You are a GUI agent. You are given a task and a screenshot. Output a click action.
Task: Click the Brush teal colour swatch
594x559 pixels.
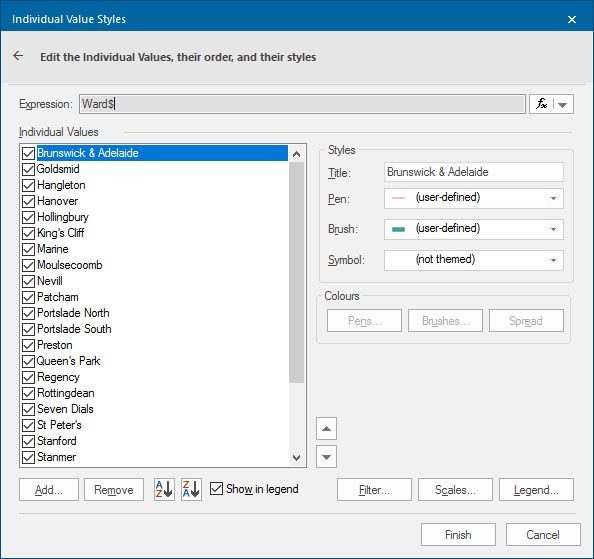click(x=398, y=229)
